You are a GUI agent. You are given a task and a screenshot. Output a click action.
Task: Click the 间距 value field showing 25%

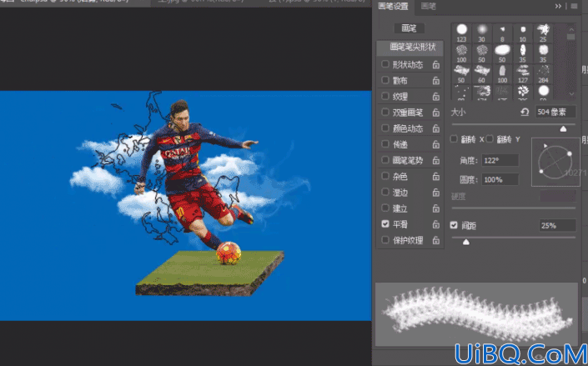[558, 225]
